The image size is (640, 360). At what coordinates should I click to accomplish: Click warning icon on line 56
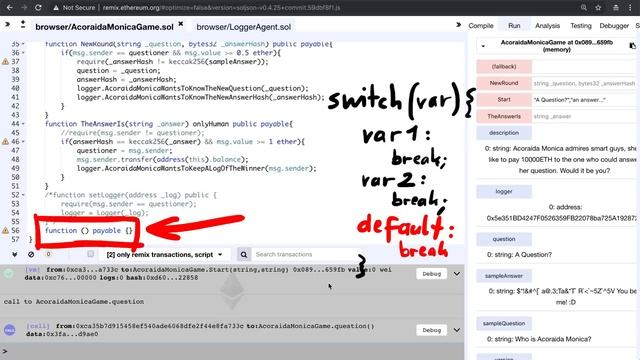[x=5, y=231]
